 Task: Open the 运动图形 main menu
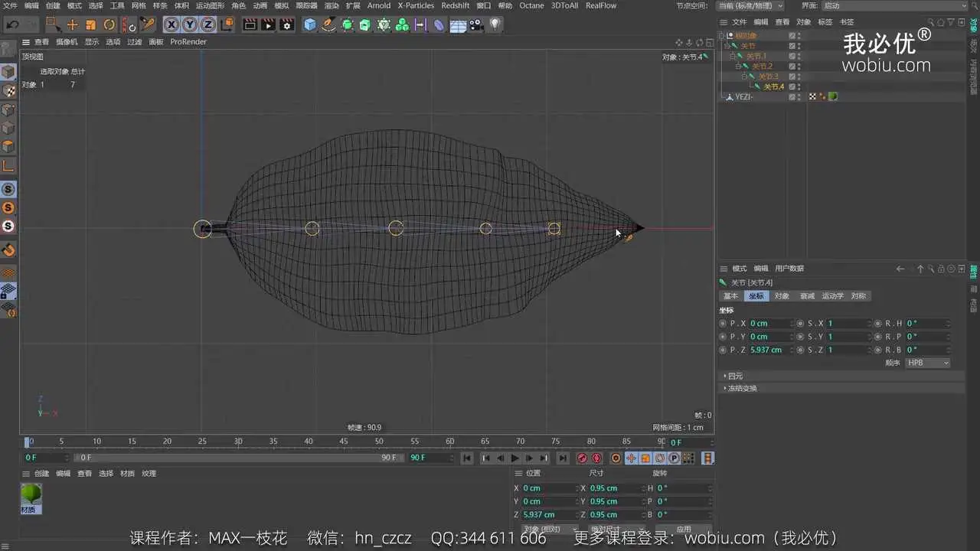pos(210,5)
